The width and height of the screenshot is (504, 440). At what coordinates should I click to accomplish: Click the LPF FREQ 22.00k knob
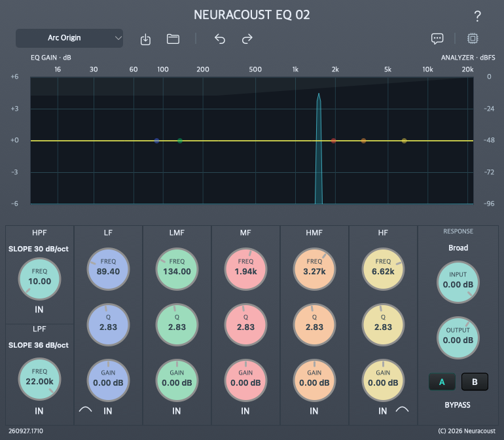pos(39,379)
